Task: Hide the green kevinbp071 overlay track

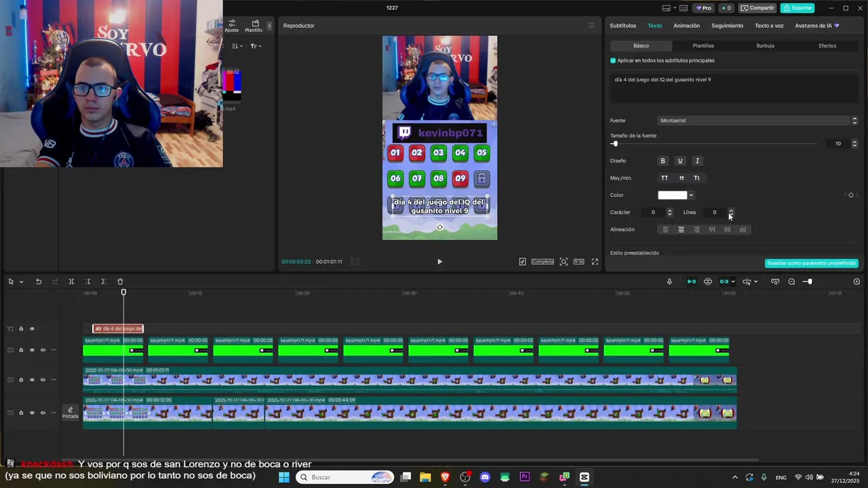Action: (32, 350)
